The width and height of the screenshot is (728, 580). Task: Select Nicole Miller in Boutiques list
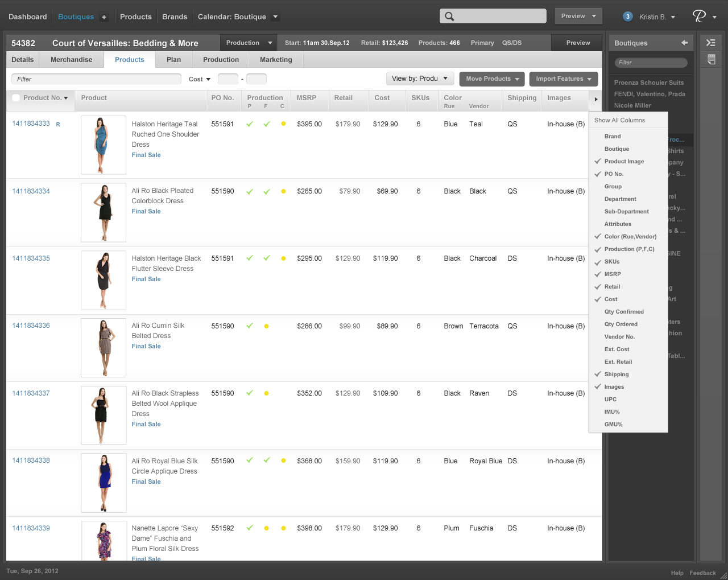(632, 105)
